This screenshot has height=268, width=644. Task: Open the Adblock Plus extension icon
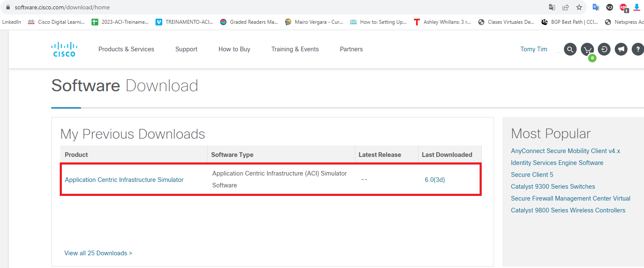[623, 7]
